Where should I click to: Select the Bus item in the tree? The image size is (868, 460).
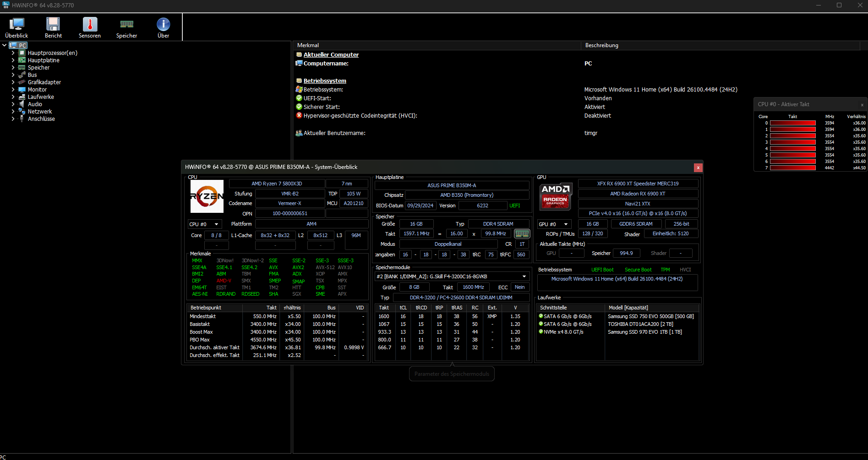pyautogui.click(x=32, y=75)
